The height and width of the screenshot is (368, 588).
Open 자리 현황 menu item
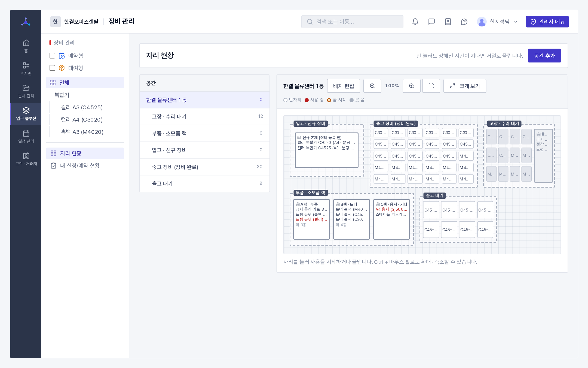(x=85, y=153)
